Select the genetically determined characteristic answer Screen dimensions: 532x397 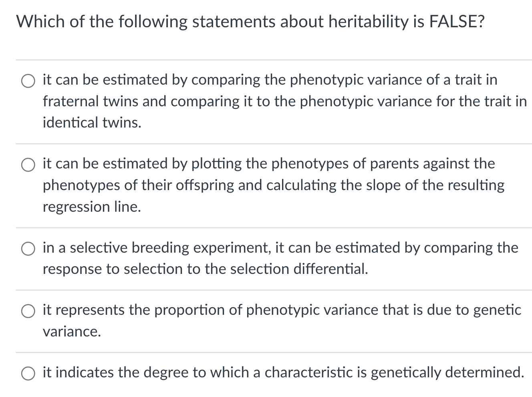pos(28,373)
